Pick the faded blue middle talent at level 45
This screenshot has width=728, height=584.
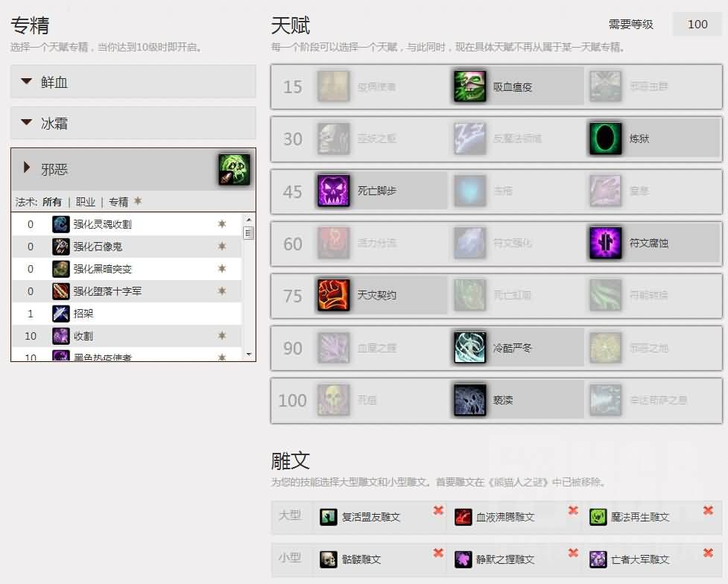click(x=516, y=191)
